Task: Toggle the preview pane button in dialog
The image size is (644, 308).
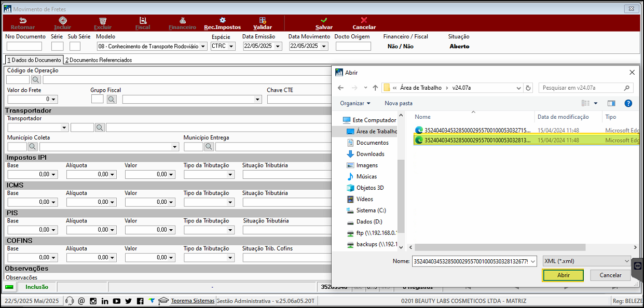Action: tap(611, 103)
